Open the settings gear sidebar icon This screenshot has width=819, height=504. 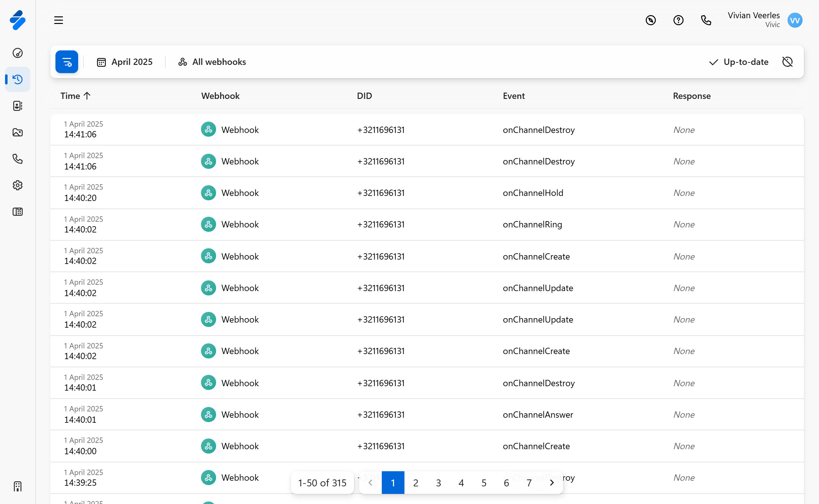point(18,185)
